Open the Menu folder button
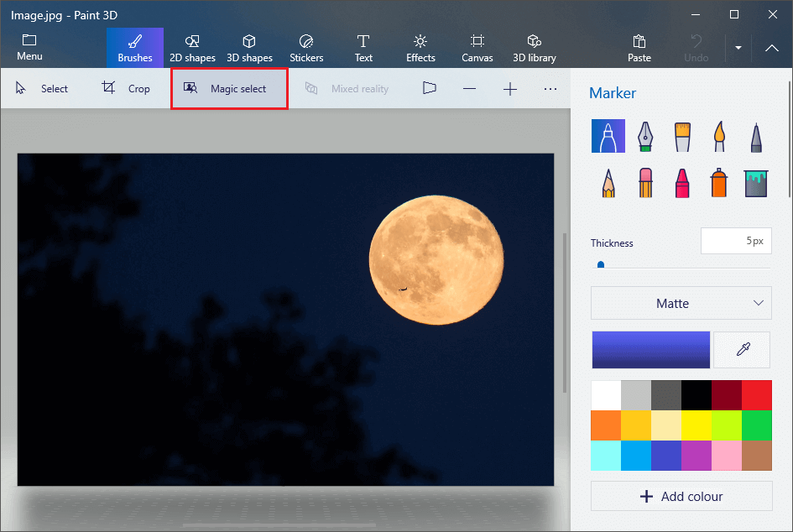The height and width of the screenshot is (532, 793). click(x=29, y=48)
